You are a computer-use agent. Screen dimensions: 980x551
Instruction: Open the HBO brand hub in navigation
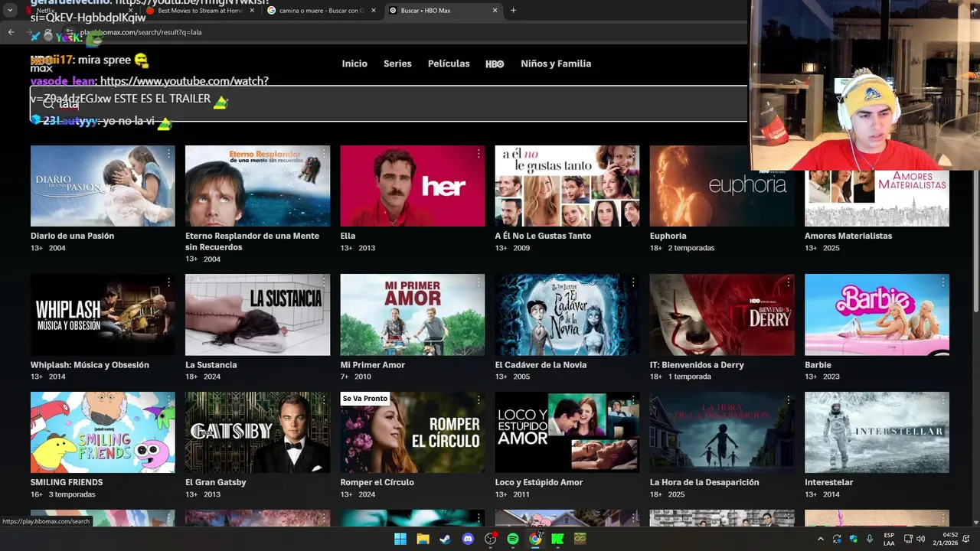(x=495, y=64)
